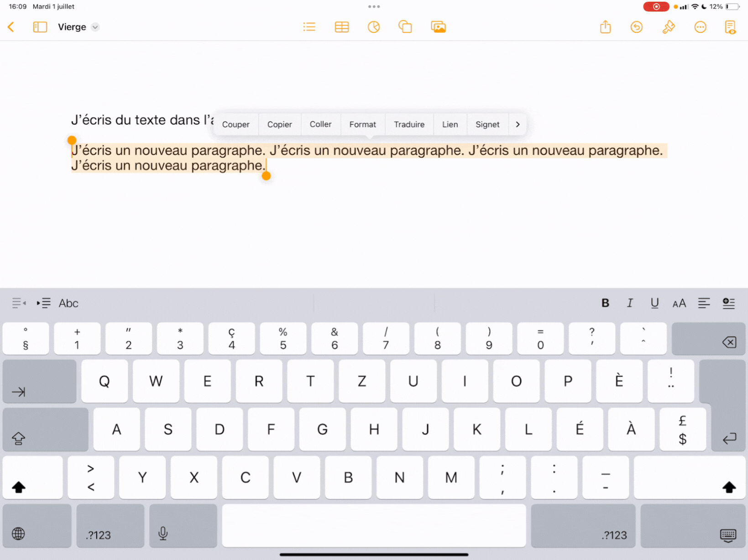Open the shapes insert menu
Screen dimensions: 748x560
point(405,27)
